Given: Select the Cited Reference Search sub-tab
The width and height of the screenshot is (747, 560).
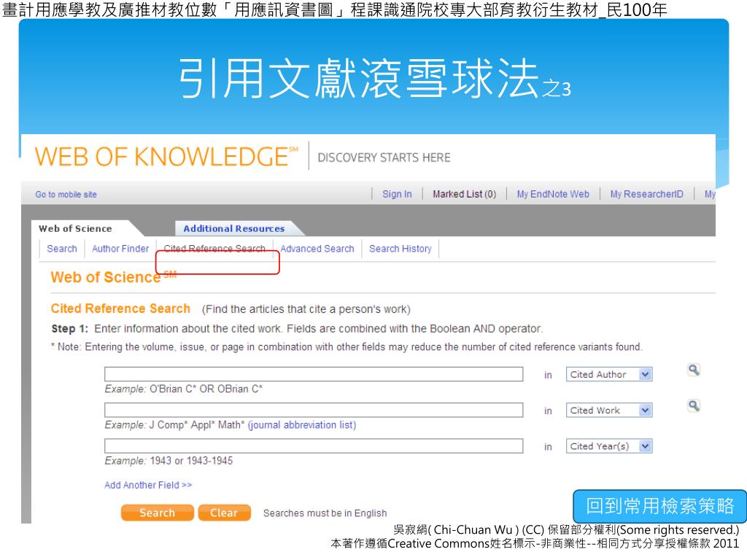Looking at the screenshot, I should [x=214, y=249].
